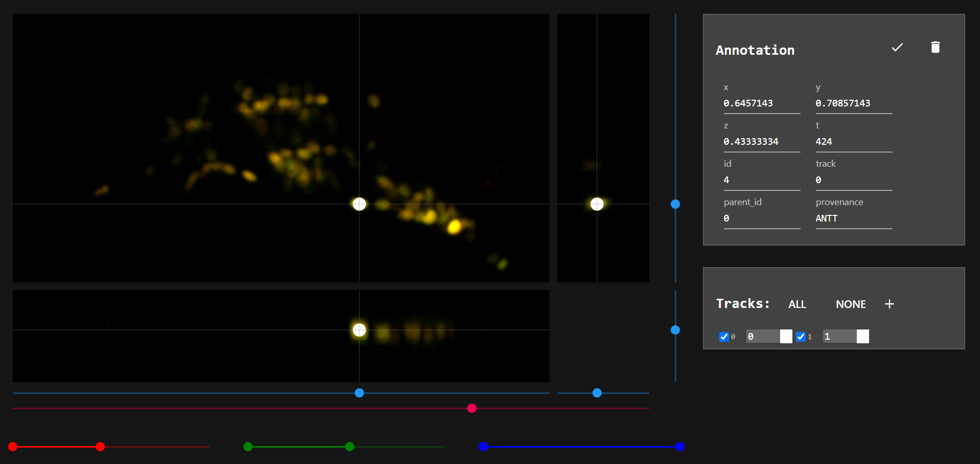The height and width of the screenshot is (464, 980).
Task: Click the blue channel minimum handle
Action: [483, 447]
